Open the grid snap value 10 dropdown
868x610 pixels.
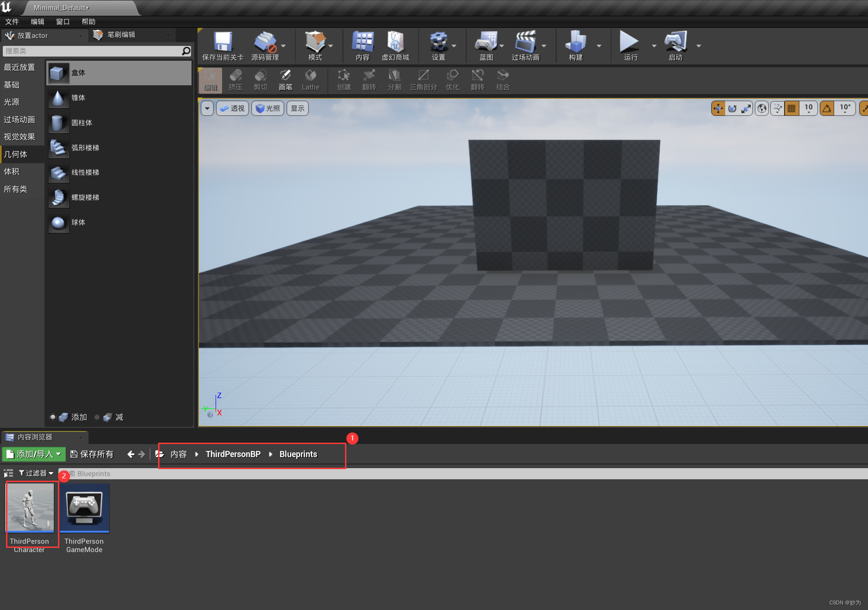pos(808,108)
